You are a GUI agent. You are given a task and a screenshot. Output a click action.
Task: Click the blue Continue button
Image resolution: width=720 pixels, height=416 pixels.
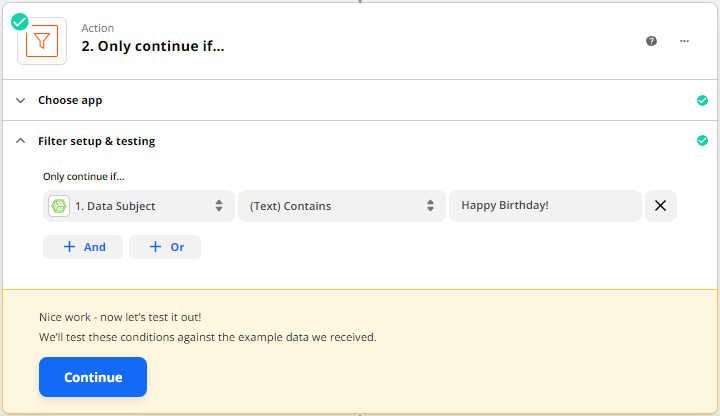(93, 377)
